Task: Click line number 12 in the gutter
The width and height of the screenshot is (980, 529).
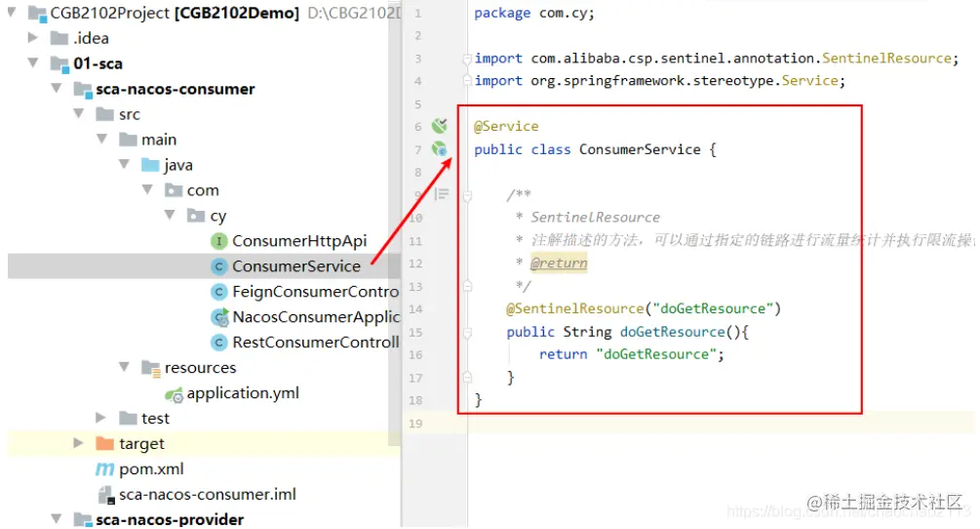Action: coord(415,264)
